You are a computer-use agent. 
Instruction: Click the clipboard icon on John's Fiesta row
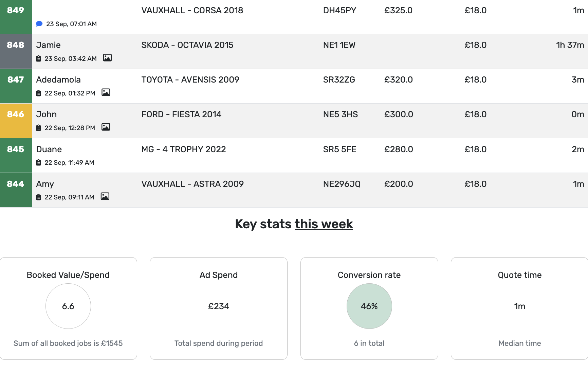[38, 128]
